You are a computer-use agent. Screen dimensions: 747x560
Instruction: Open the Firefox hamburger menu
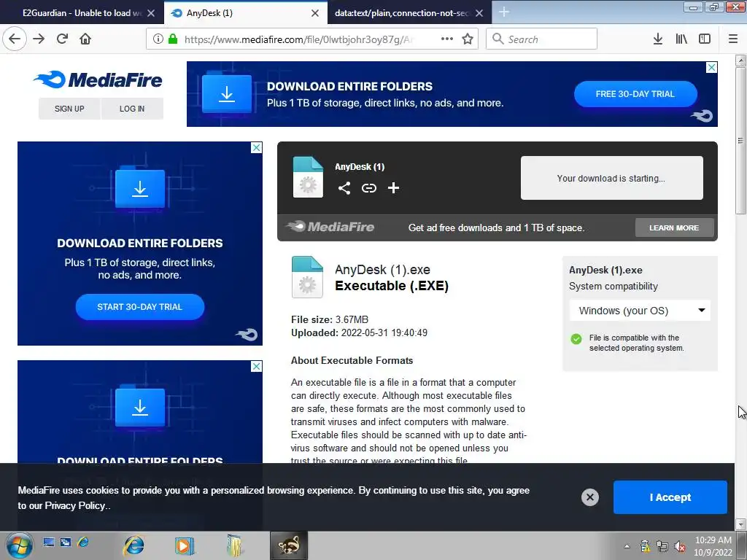pyautogui.click(x=733, y=39)
